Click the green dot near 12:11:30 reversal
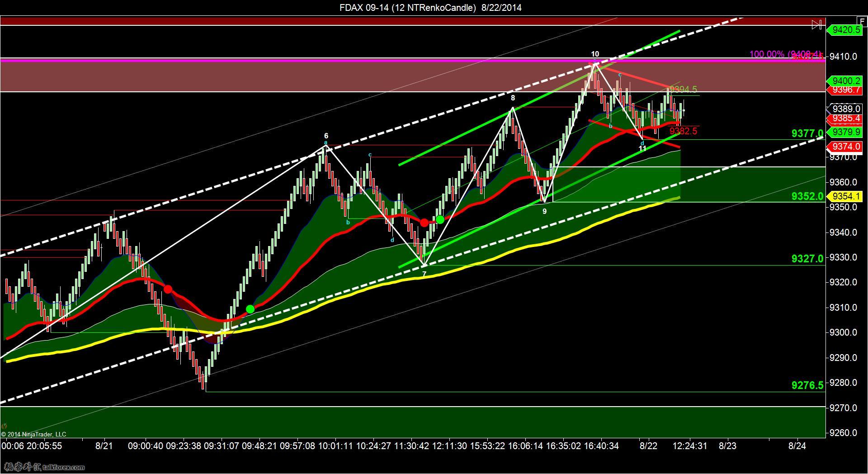Viewport: 868px width, 474px height. pyautogui.click(x=440, y=220)
